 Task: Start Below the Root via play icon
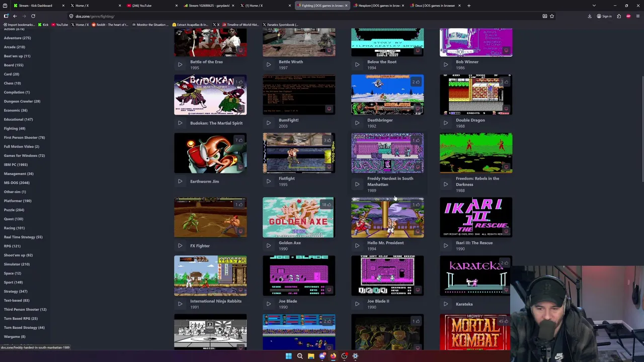[357, 65]
